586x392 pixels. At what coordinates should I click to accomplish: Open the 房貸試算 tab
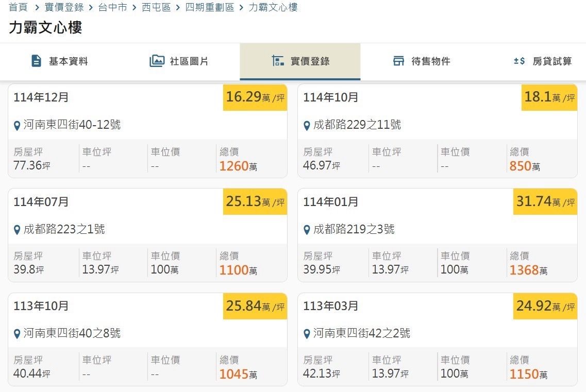pos(551,62)
